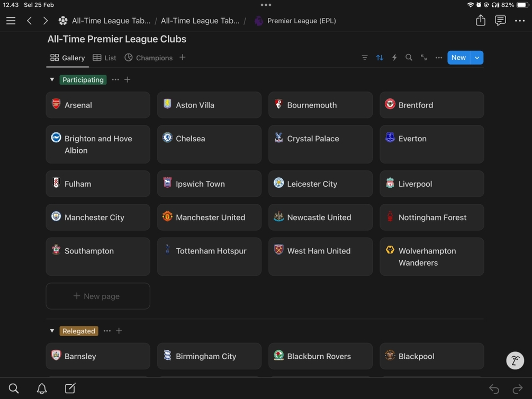Open the Bournemouth card
532x399 pixels.
point(320,105)
